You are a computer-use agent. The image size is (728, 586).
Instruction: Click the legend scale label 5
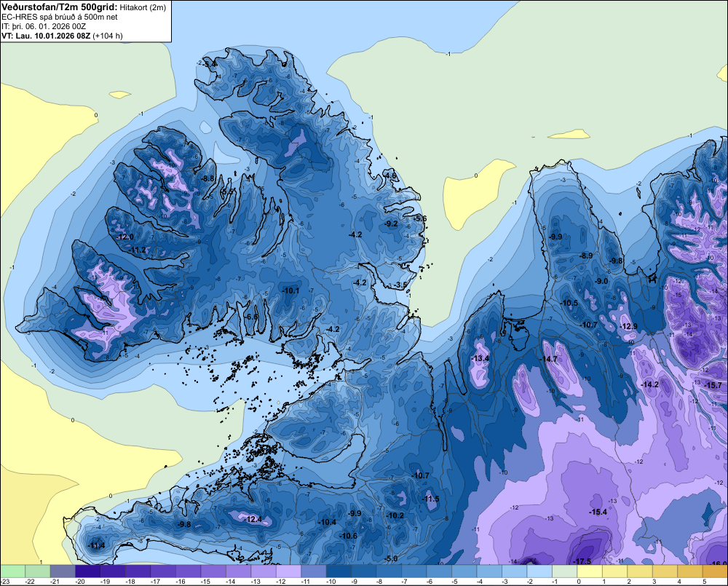tap(704, 582)
